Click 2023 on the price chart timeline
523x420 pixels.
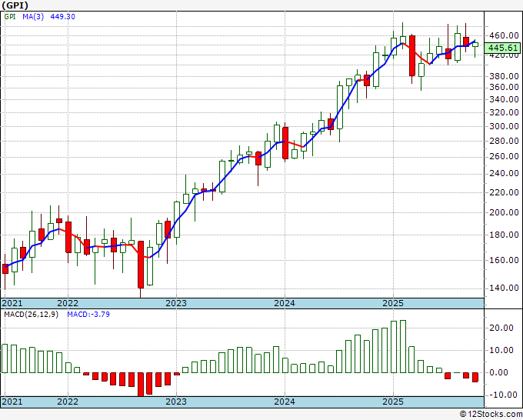pos(176,303)
